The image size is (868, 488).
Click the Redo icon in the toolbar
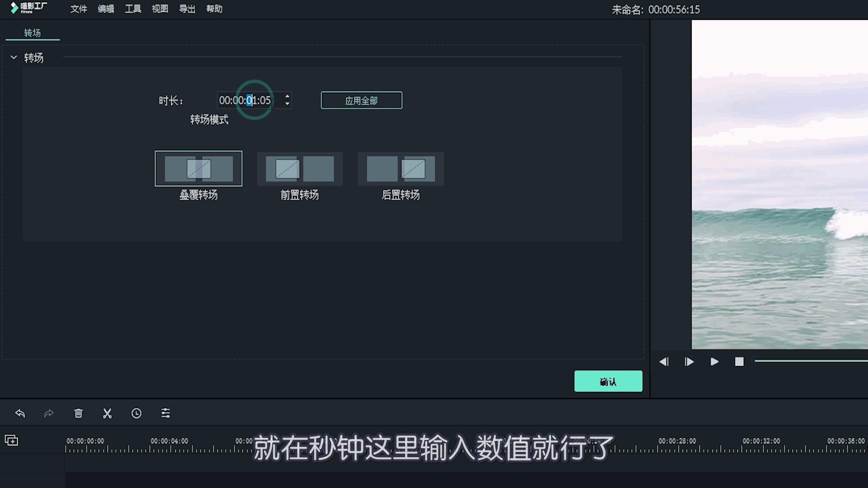point(49,413)
